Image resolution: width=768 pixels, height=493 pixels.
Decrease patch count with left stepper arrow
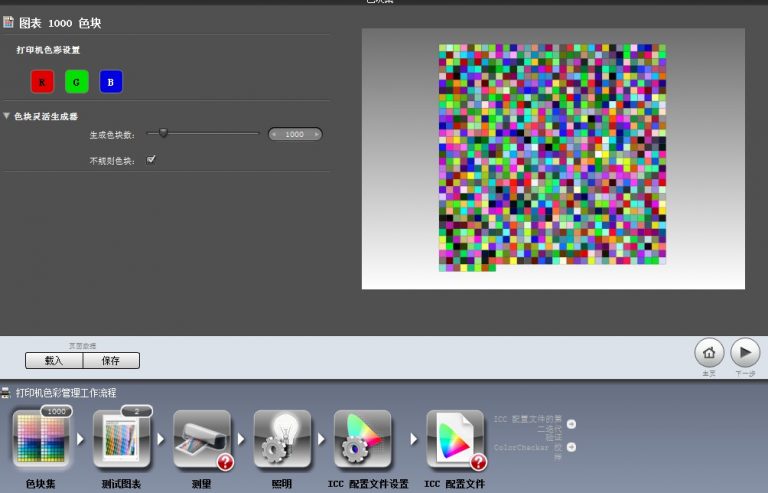tap(275, 134)
